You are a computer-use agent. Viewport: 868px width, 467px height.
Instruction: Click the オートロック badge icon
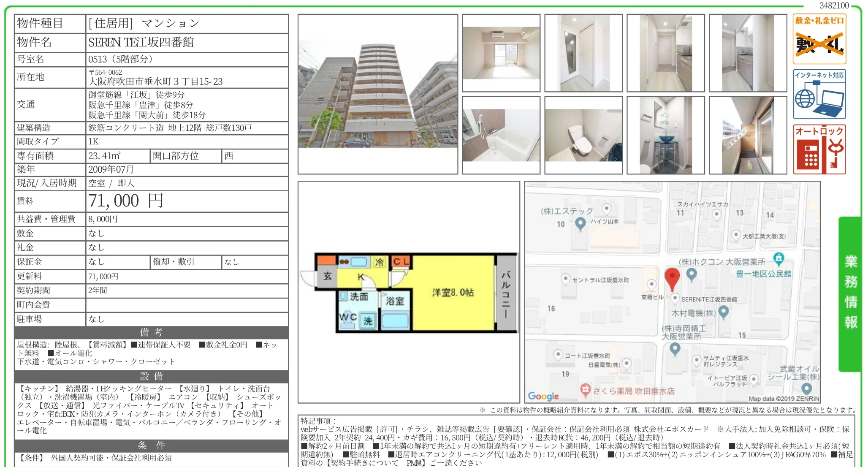[x=819, y=149]
